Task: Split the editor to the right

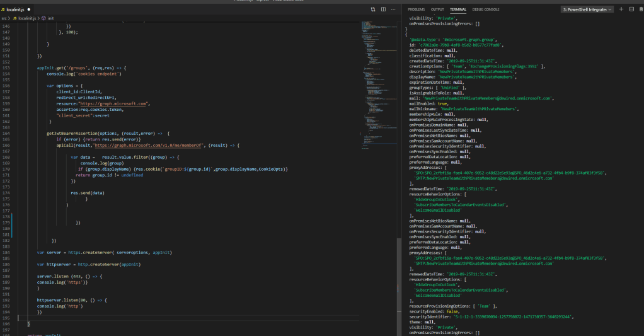Action: point(382,9)
